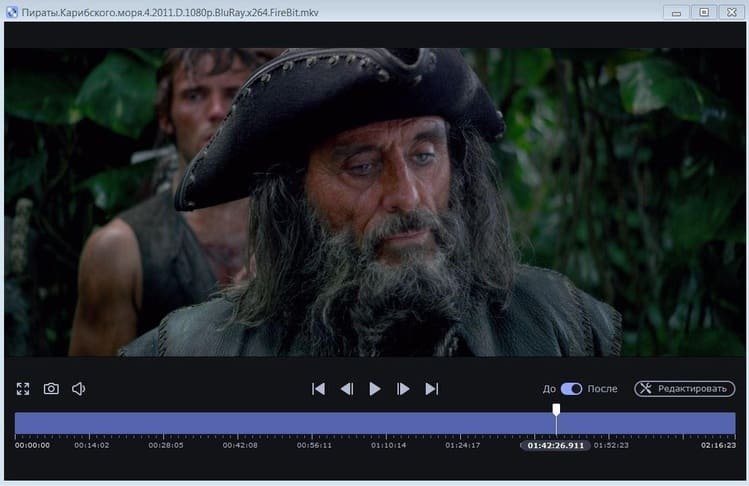Click the 01:42:26.911 current time field
Screen dimensions: 749x486
coord(553,445)
